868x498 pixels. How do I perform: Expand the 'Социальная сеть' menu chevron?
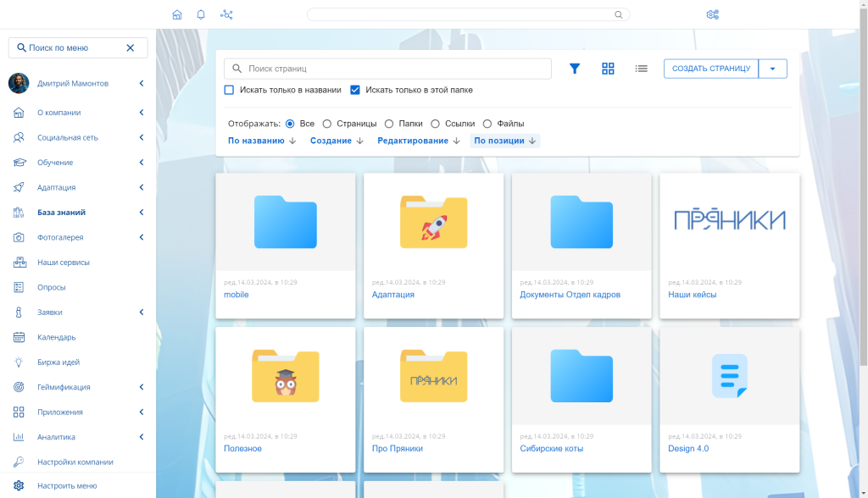(x=142, y=137)
